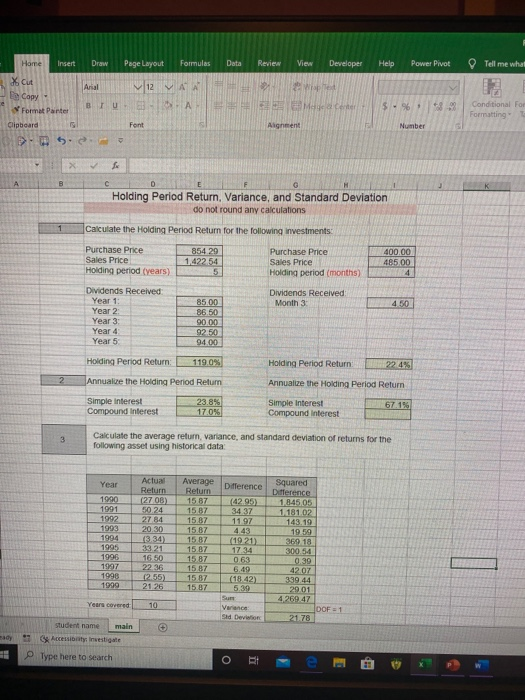
Task: Click the Cut scissors icon
Action: [15, 82]
